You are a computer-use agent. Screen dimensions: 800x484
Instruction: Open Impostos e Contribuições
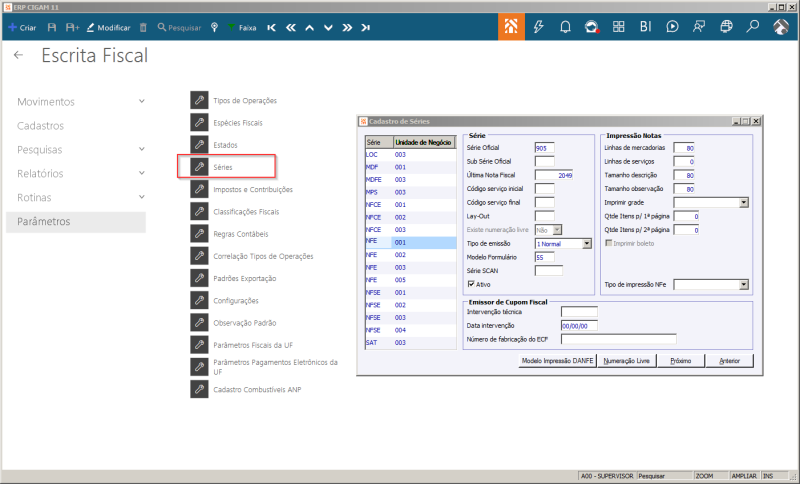point(242,190)
